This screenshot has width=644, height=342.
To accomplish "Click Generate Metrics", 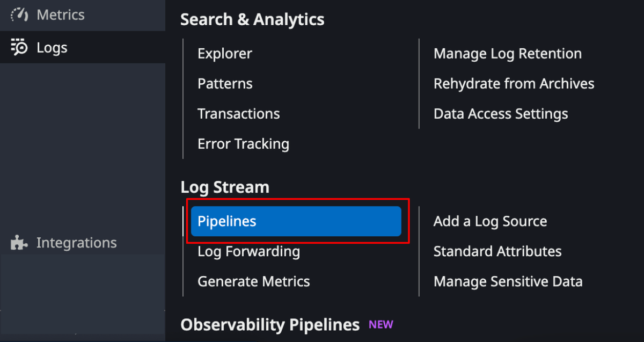I will click(253, 281).
